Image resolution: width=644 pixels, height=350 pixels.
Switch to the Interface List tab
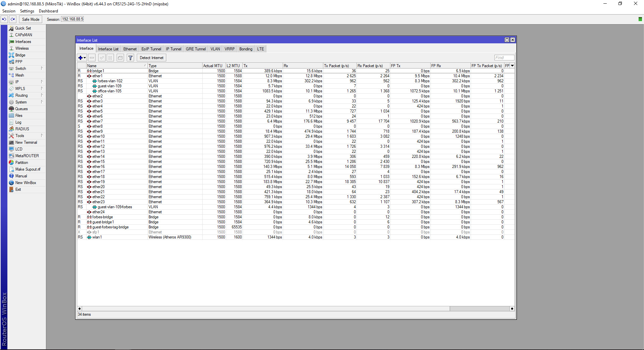tap(108, 49)
